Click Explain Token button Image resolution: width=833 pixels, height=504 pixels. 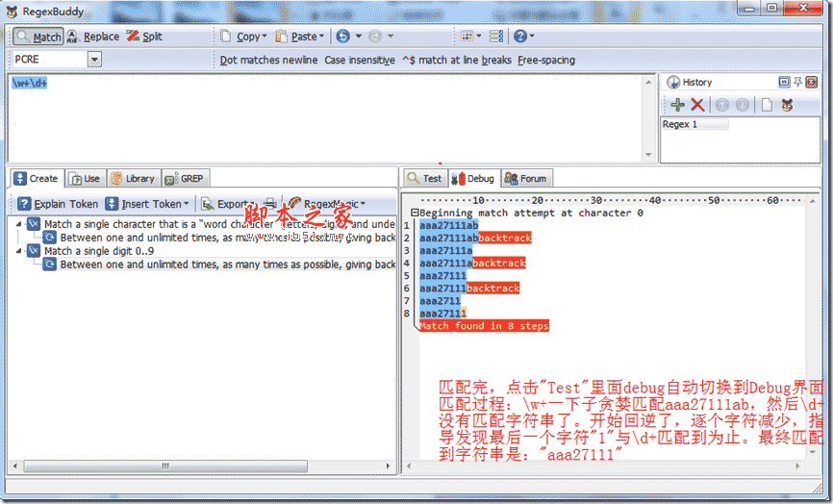[58, 204]
